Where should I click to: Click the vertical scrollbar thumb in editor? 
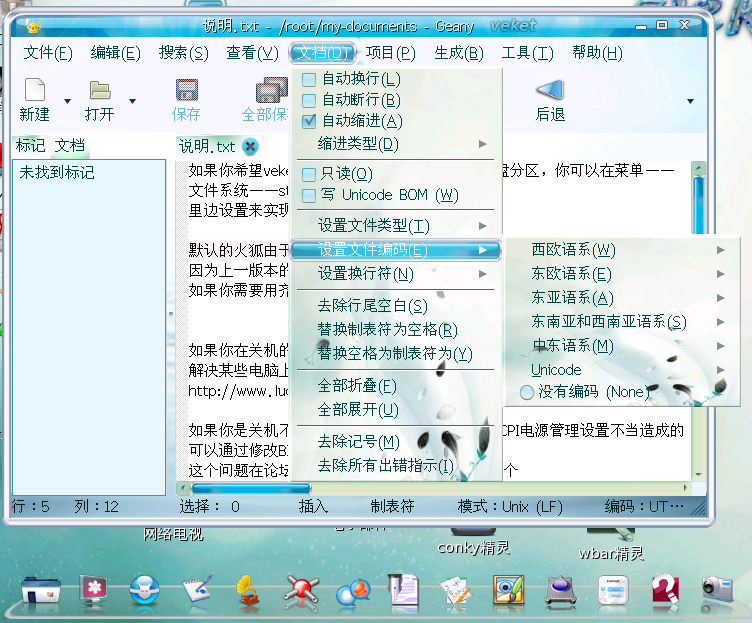click(698, 205)
